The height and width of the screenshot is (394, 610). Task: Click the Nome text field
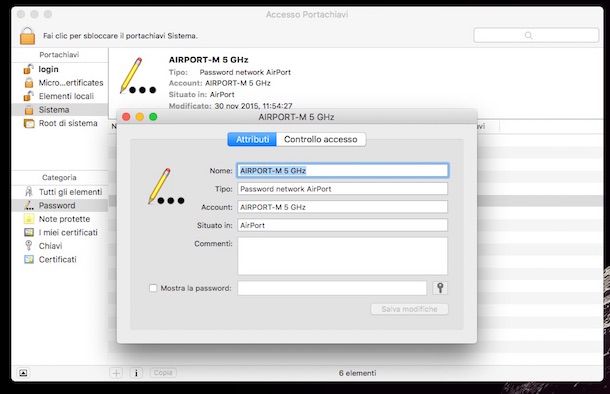click(342, 171)
